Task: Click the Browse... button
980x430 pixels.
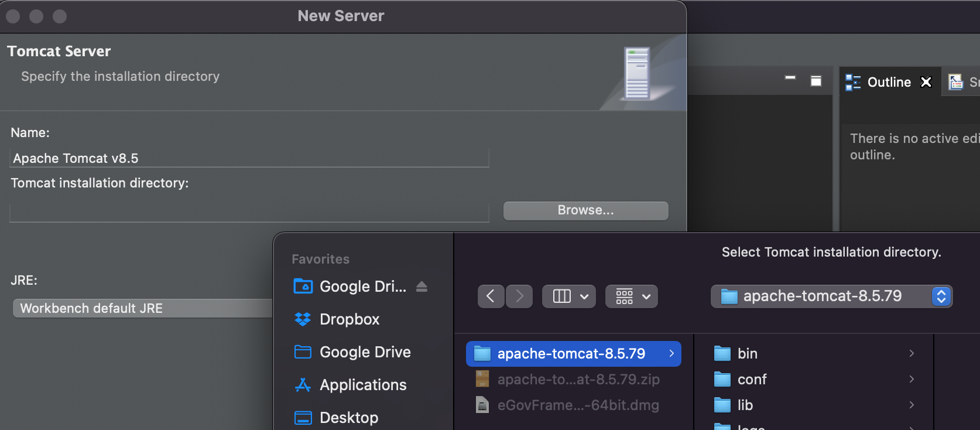Action: 585,210
